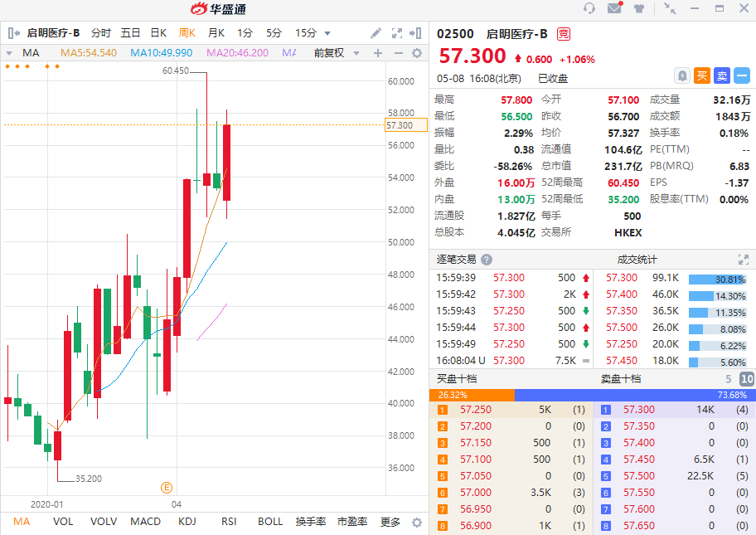Select 15分 fifteen-minute chart
This screenshot has height=535, width=756.
306,33
